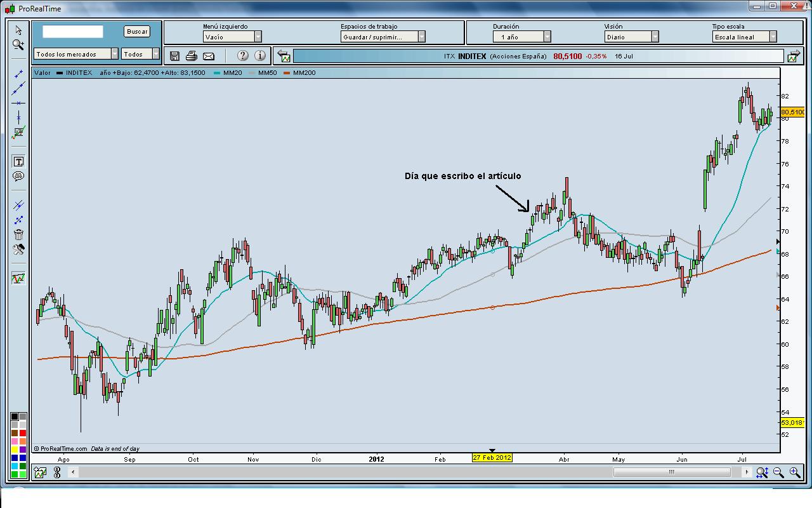The image size is (812, 508).
Task: Click the save floppy disk icon
Action: (175, 57)
